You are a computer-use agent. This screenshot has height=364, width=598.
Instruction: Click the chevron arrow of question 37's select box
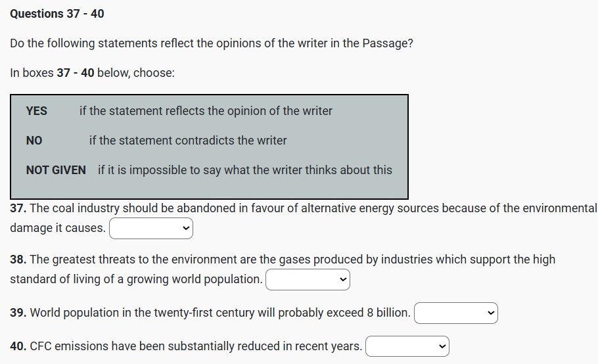pos(186,229)
